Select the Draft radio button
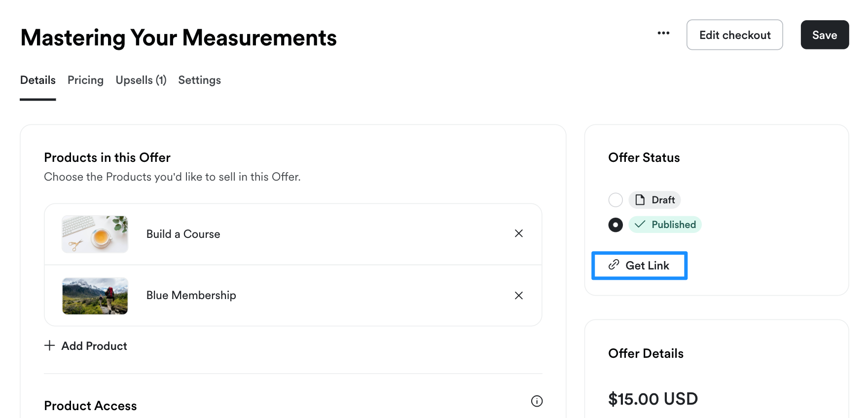 pos(615,200)
